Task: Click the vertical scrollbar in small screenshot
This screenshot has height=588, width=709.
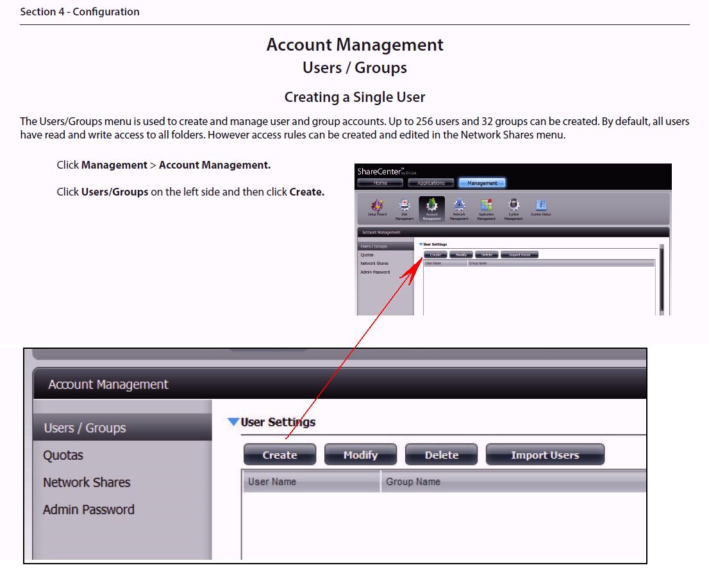Action: pos(662,280)
